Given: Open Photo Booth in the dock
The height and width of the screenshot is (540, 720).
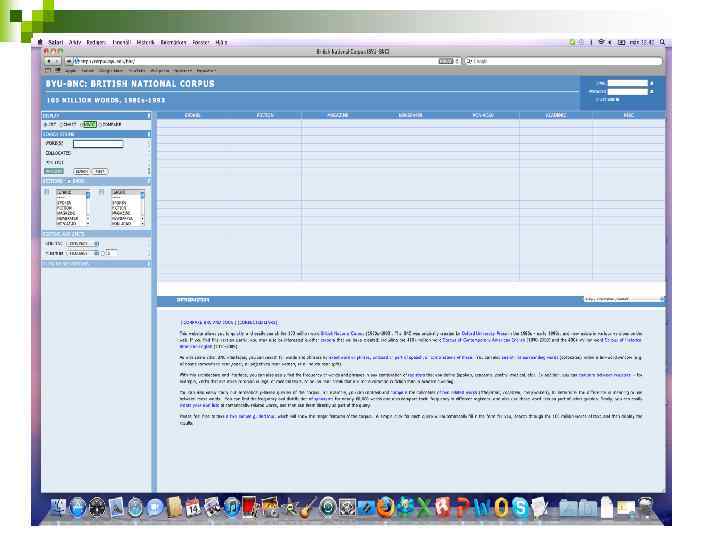Looking at the screenshot, I should [x=250, y=507].
